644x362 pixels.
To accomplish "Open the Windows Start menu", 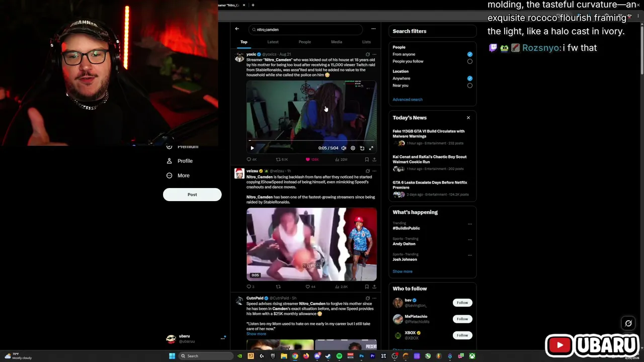I will tap(172, 356).
